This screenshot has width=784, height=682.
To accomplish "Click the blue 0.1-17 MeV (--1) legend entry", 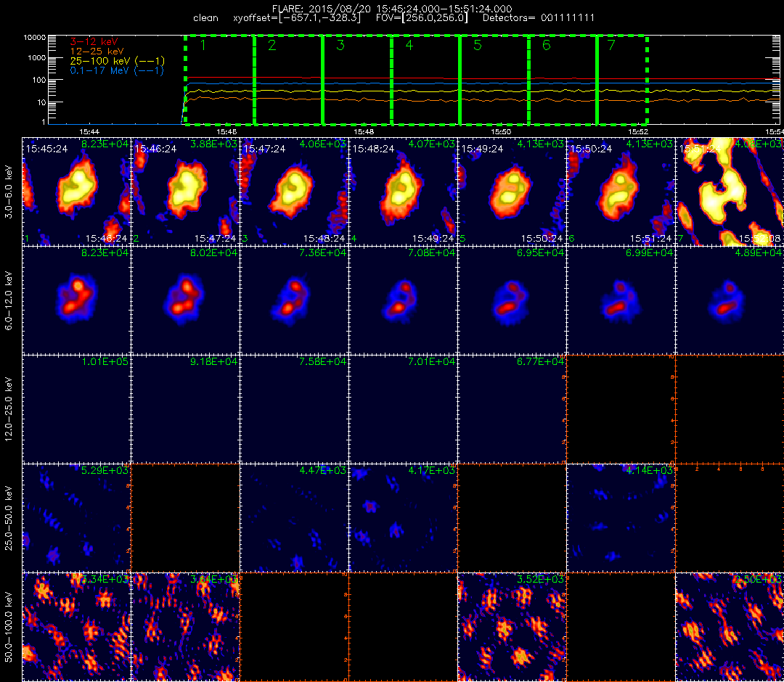I will coord(117,70).
